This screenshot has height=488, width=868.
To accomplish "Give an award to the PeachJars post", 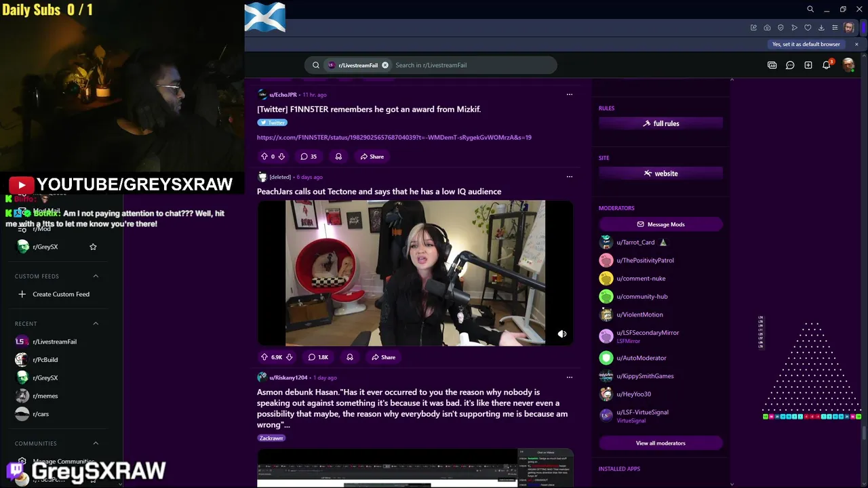I will 350,357.
